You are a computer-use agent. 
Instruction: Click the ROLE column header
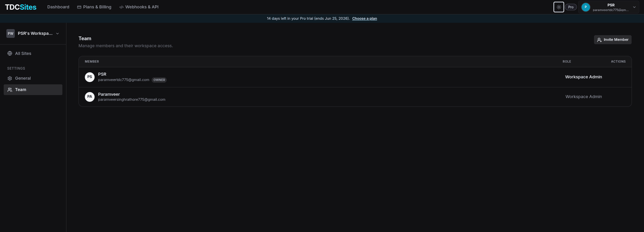[567, 62]
